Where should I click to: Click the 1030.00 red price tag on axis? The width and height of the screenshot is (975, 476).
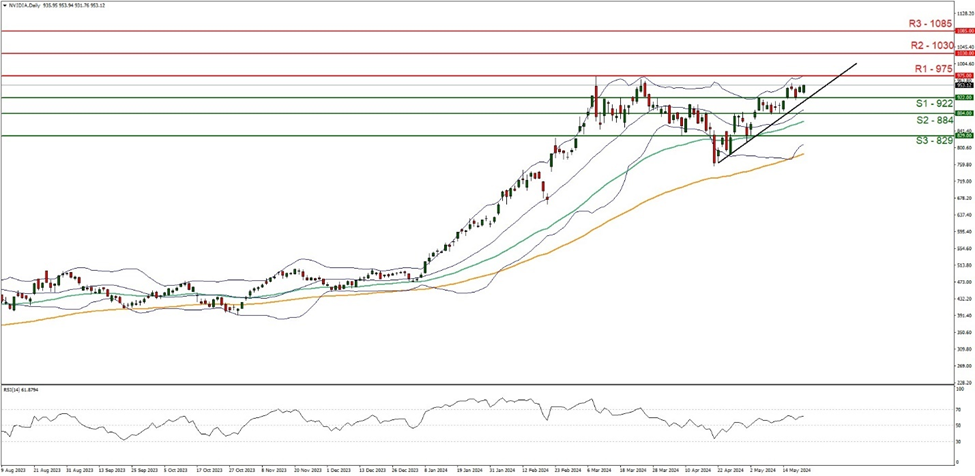(x=962, y=53)
